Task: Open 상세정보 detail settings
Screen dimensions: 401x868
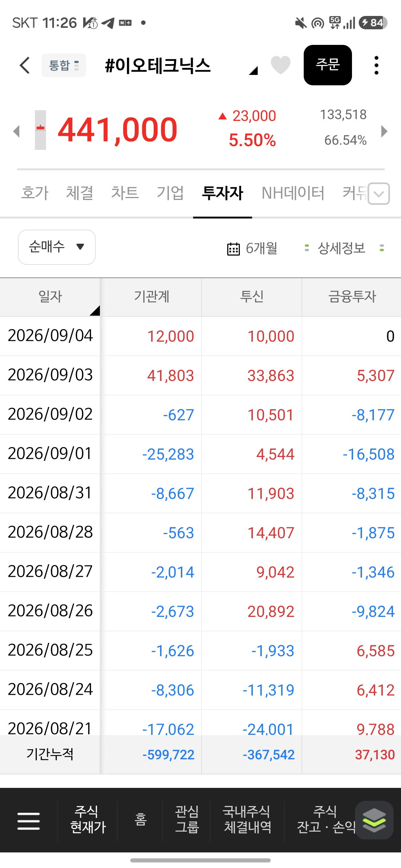Action: pos(342,248)
